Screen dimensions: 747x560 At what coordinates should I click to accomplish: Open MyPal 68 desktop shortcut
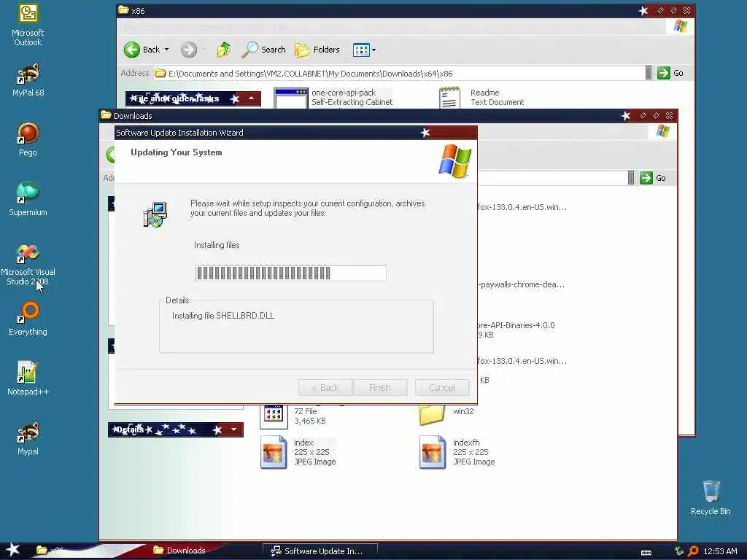click(28, 79)
